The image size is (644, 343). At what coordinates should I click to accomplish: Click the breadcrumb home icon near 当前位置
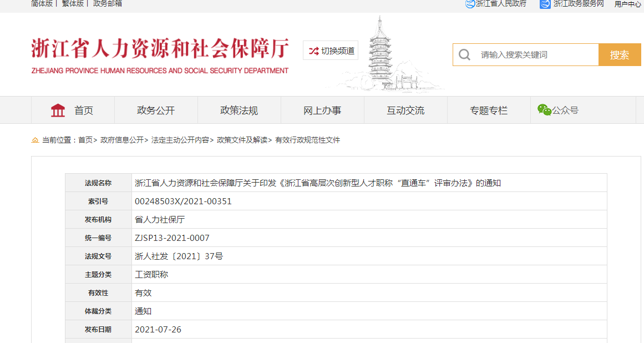click(35, 140)
